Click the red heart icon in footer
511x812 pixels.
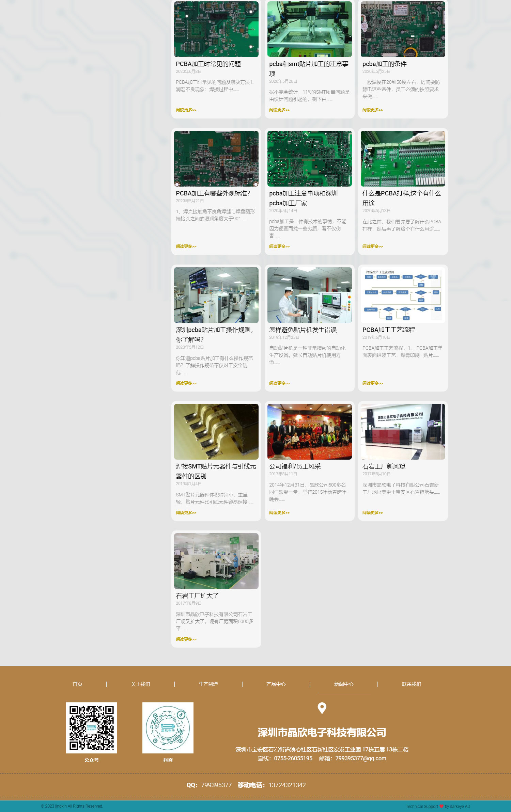pos(441,806)
